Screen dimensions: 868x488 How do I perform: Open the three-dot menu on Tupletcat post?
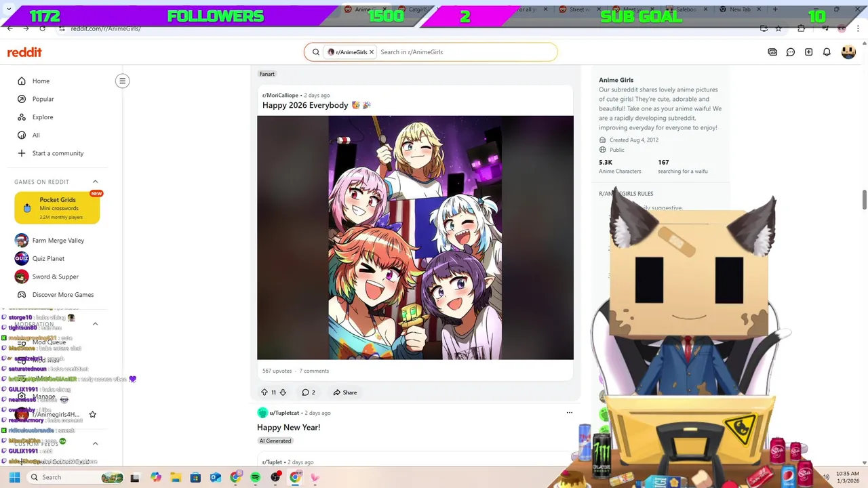(570, 413)
